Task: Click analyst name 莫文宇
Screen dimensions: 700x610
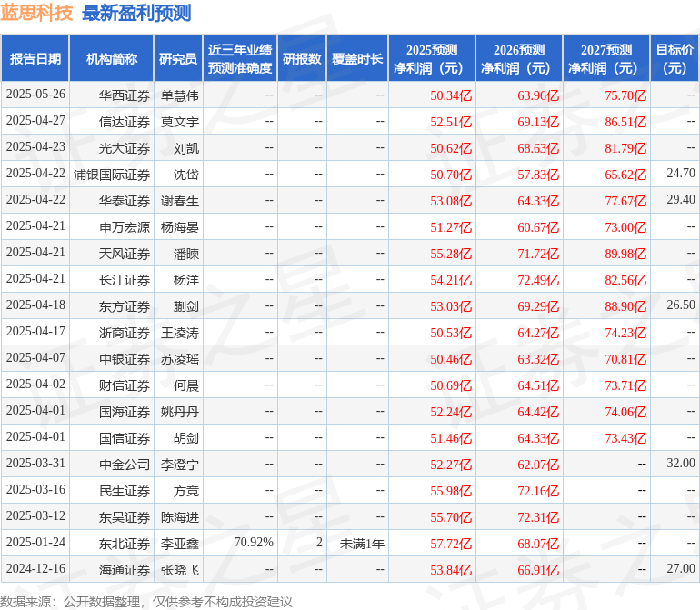Action: pos(180,122)
